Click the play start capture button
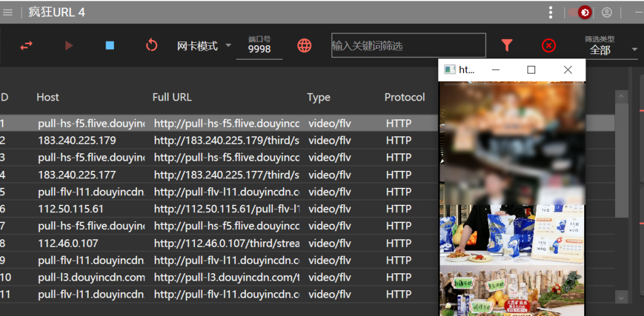Image resolution: width=644 pixels, height=316 pixels. (69, 46)
